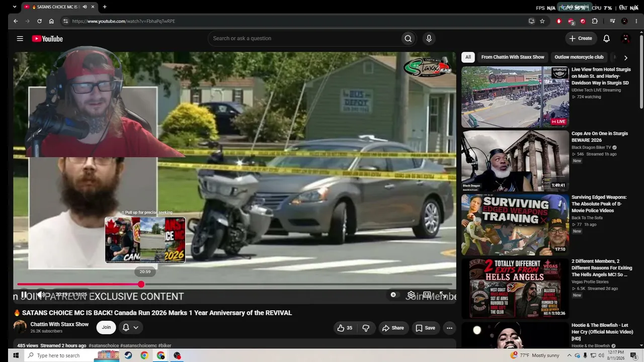Open 'Cops Are On One in Sturgis' title

(600, 137)
